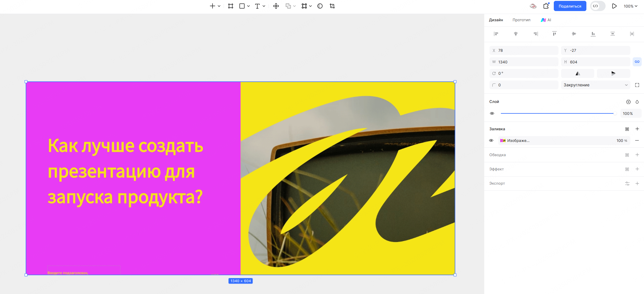The height and width of the screenshot is (294, 644).
Task: Open the AI tab
Action: pos(546,20)
